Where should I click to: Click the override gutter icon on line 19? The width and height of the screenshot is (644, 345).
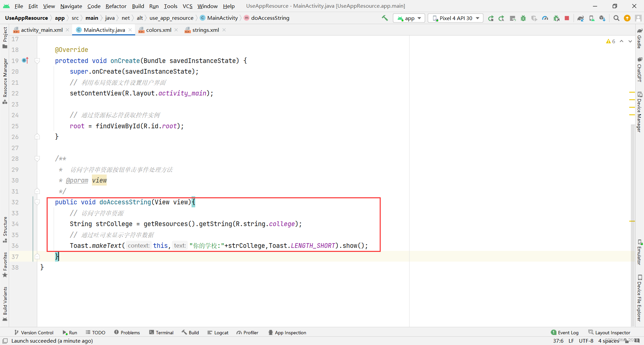click(x=25, y=61)
